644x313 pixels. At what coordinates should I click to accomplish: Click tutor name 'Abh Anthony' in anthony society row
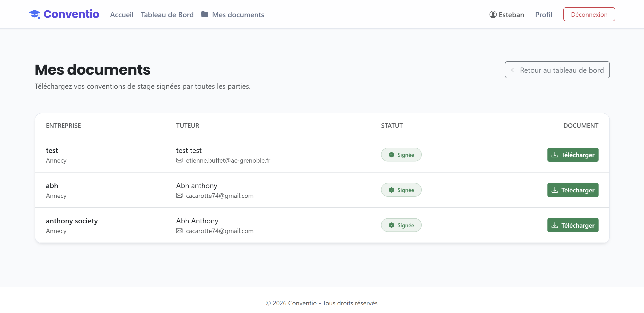click(197, 221)
